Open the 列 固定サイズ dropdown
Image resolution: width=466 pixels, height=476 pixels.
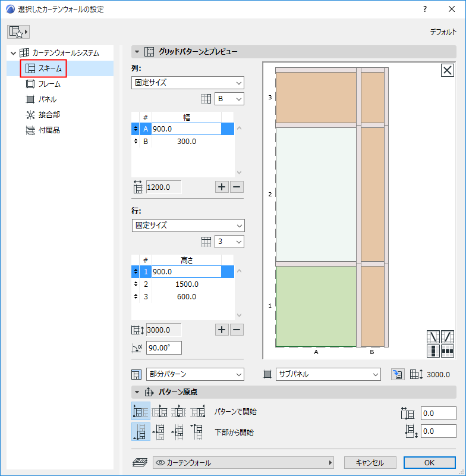(188, 83)
